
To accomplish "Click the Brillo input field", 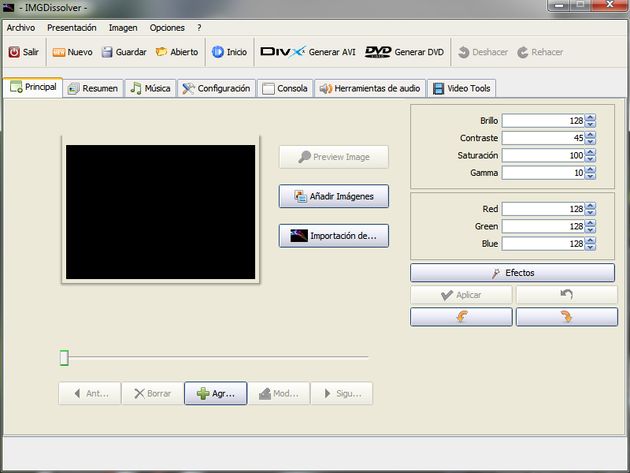I will (x=544, y=121).
